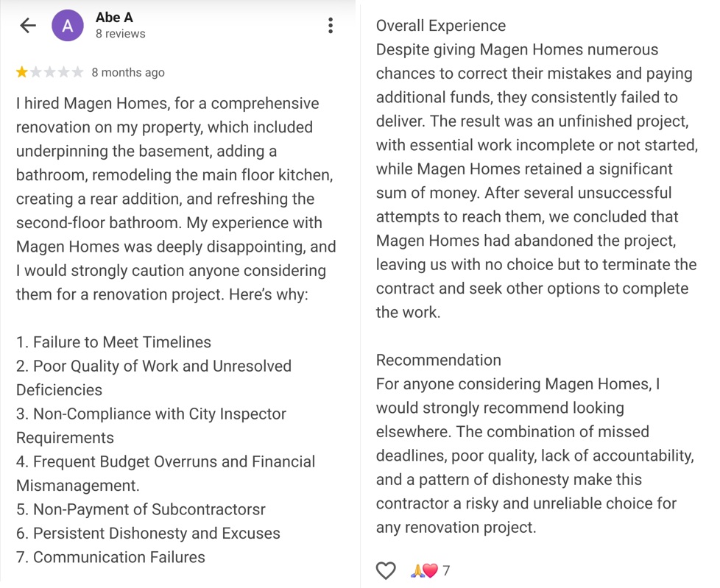Click the 'Persistent Dishonesty and Excuses' line
This screenshot has height=588, width=720.
pos(149,534)
